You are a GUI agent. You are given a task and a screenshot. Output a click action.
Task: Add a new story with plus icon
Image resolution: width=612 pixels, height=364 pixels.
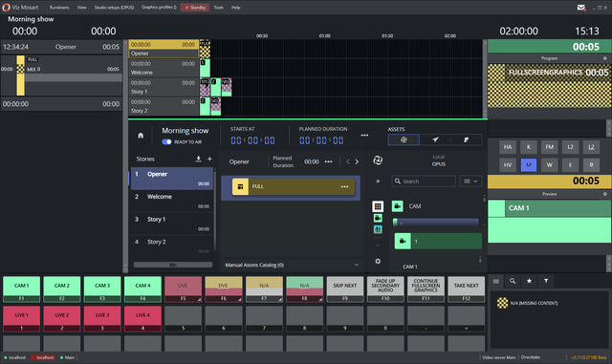[x=209, y=159]
